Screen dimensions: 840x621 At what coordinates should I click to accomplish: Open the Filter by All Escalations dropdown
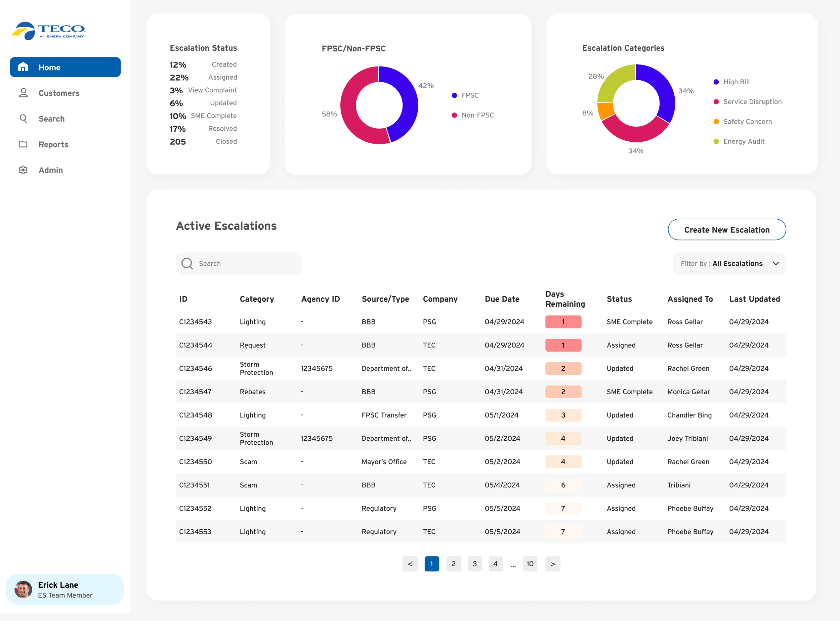coord(729,264)
